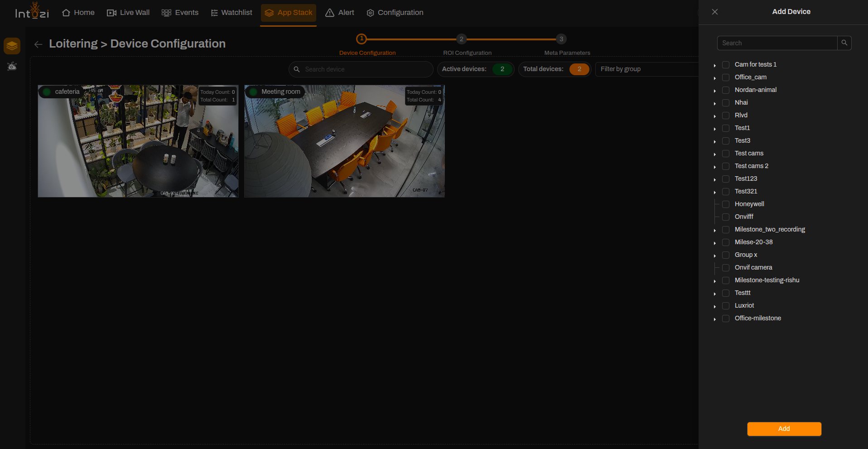Focus the Search device field
This screenshot has width=868, height=449.
(x=361, y=69)
